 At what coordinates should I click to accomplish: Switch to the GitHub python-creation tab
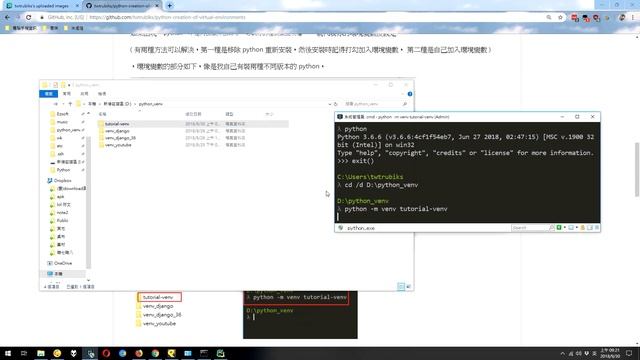pos(121,6)
